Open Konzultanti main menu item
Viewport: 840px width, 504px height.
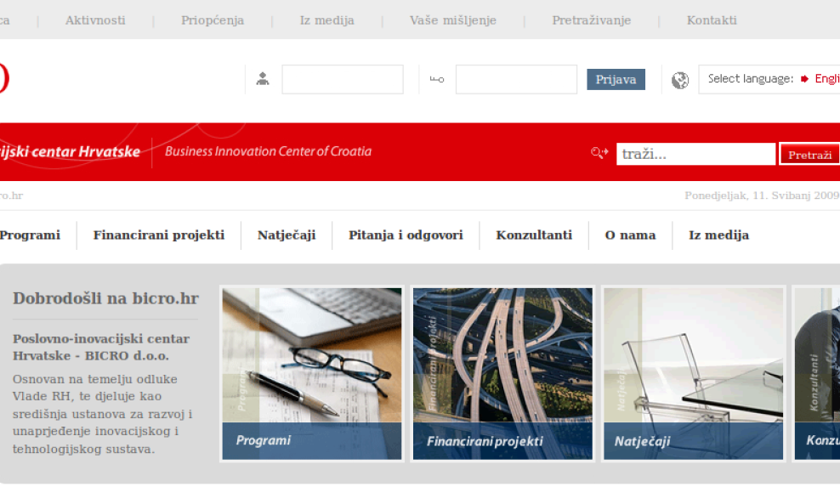534,235
